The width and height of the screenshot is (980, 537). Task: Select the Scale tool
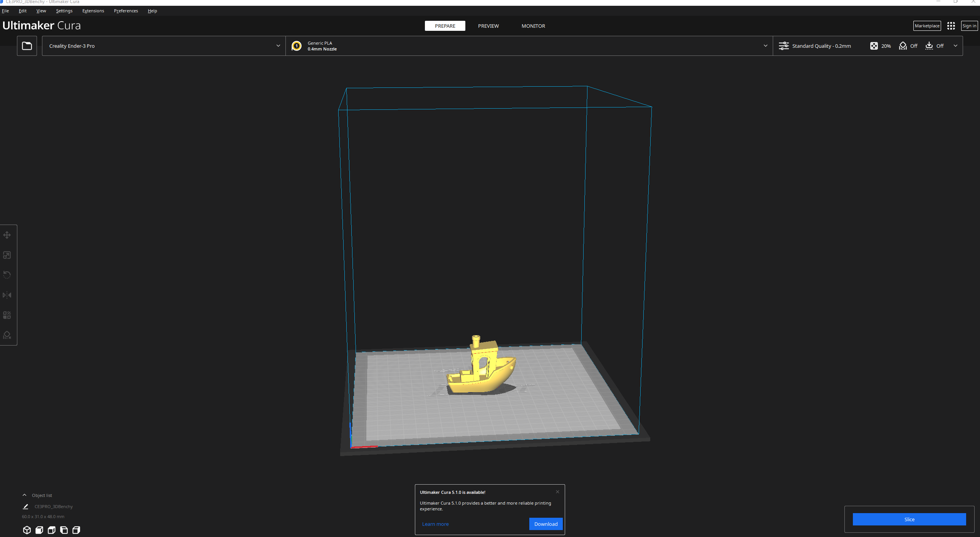point(7,255)
